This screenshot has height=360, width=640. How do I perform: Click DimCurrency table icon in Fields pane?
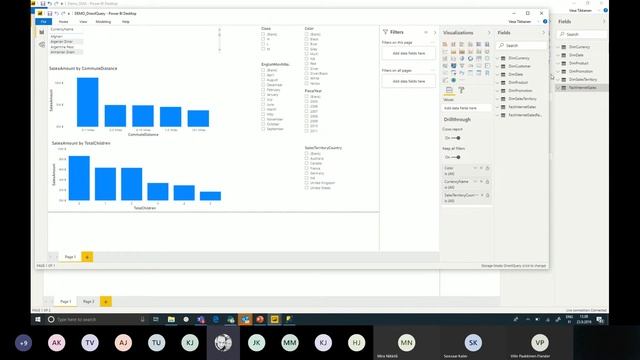(503, 58)
